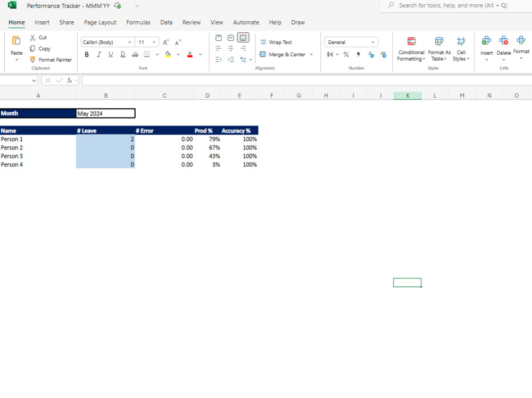Click the Format Painter icon
The width and height of the screenshot is (532, 398).
[32, 60]
